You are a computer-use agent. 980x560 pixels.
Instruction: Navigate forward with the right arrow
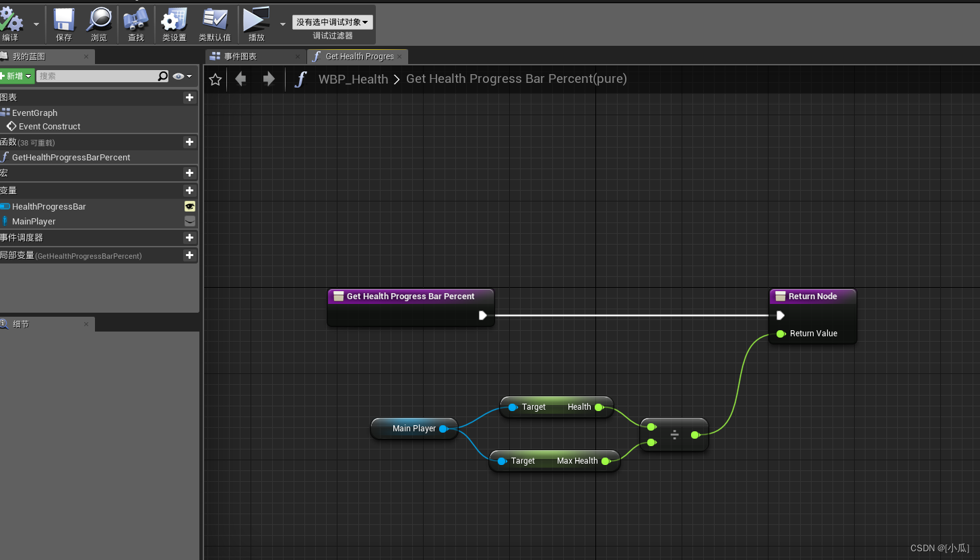tap(269, 79)
